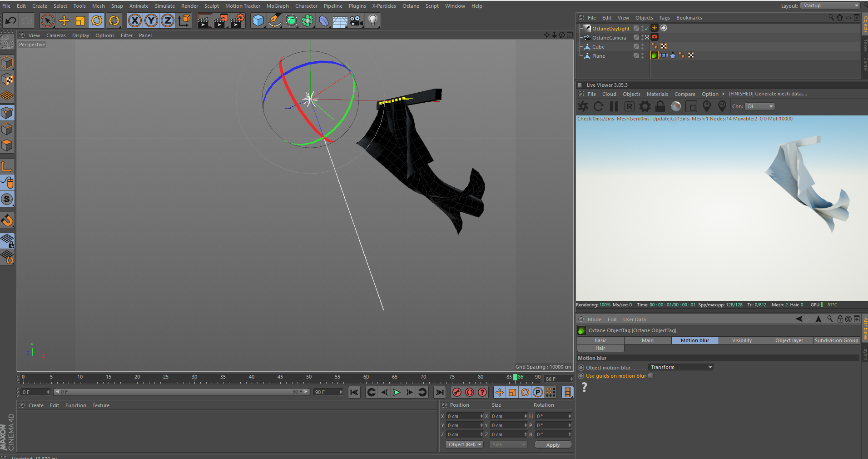Image resolution: width=868 pixels, height=459 pixels.
Task: Click the Undo arrow icon
Action: (11, 20)
